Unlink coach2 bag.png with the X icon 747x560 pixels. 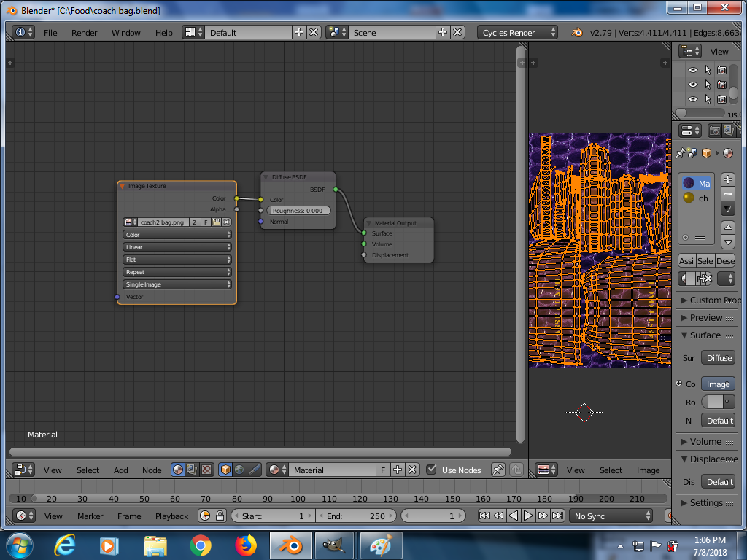pos(227,222)
